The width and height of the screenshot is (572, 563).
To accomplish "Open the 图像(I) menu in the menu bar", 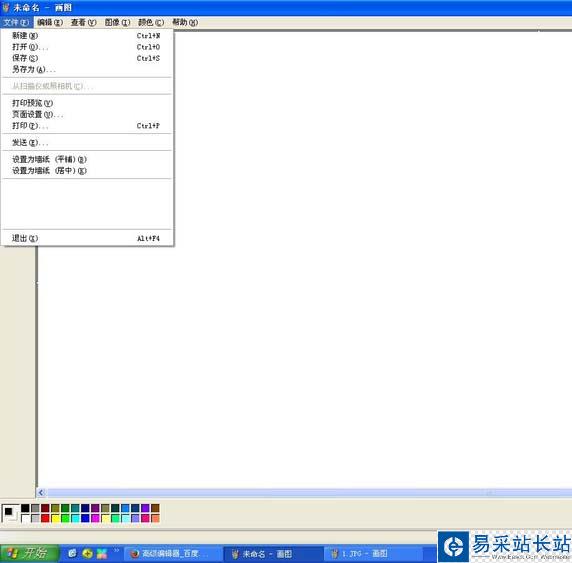I will tap(117, 22).
